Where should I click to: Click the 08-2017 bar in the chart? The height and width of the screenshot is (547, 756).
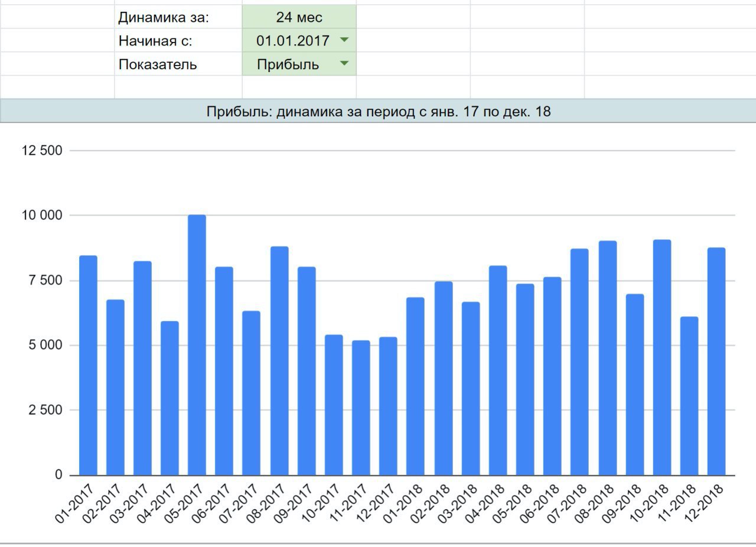tap(279, 361)
